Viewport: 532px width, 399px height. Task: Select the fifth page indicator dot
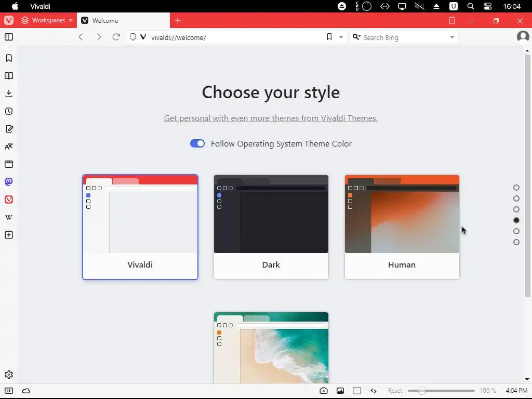[516, 231]
